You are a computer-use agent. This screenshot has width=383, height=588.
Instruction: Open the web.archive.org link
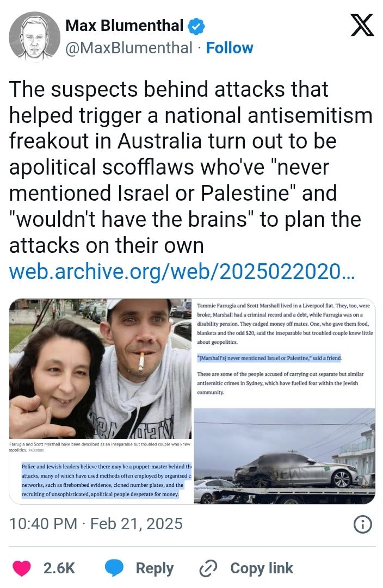point(182,271)
